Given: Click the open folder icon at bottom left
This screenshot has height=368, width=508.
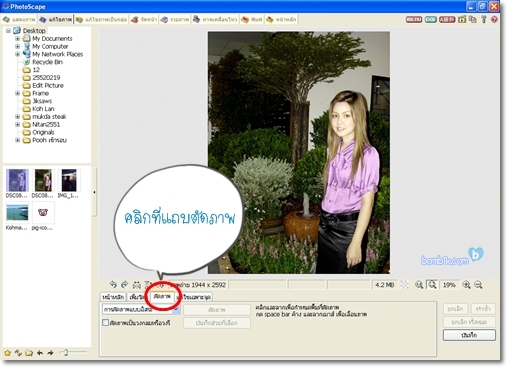Looking at the screenshot, I should [x=29, y=353].
